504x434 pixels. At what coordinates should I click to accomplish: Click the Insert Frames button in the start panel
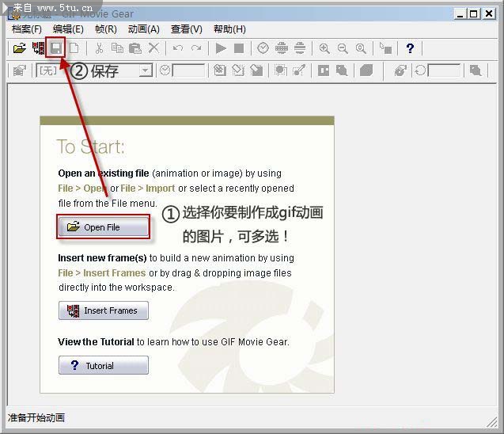[x=104, y=310]
